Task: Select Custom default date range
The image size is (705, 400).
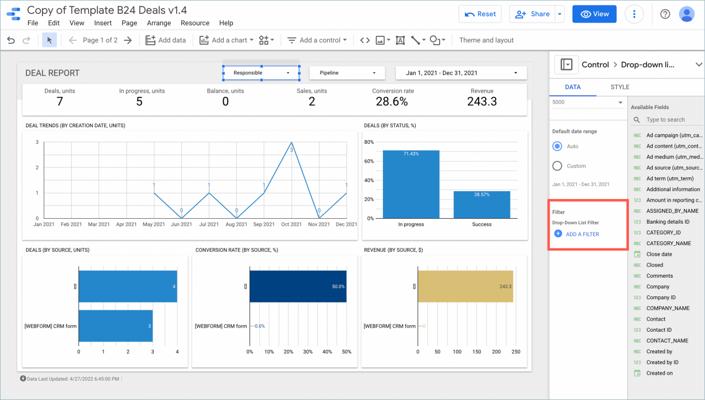Action: pos(558,166)
